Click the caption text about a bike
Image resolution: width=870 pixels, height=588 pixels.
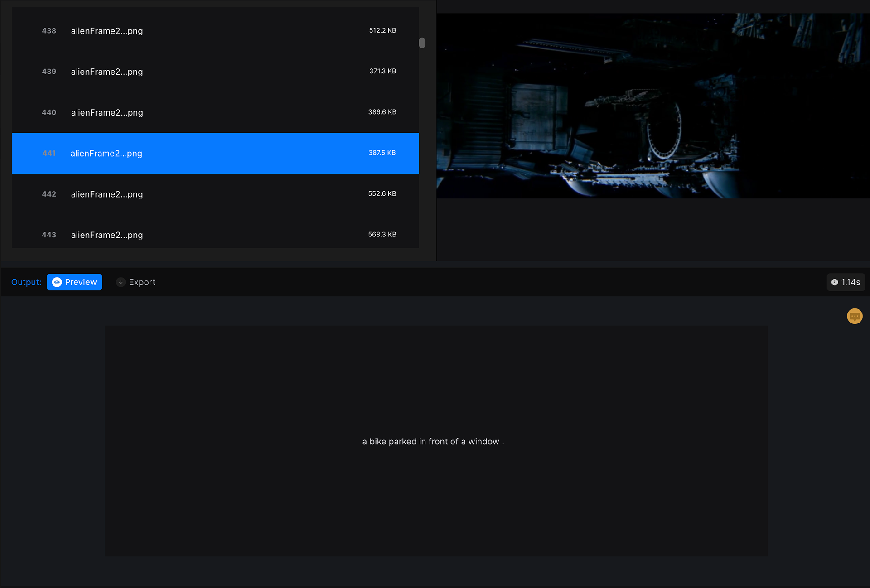433,442
